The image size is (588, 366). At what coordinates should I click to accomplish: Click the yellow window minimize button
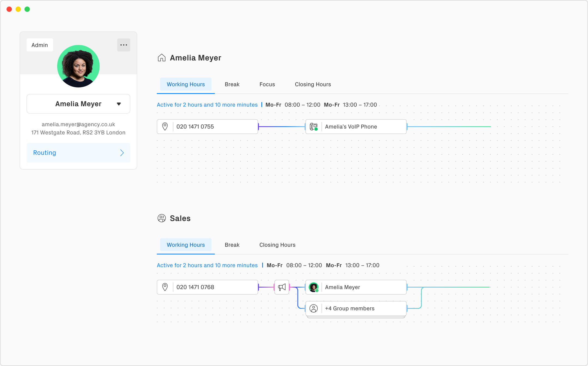(x=18, y=9)
